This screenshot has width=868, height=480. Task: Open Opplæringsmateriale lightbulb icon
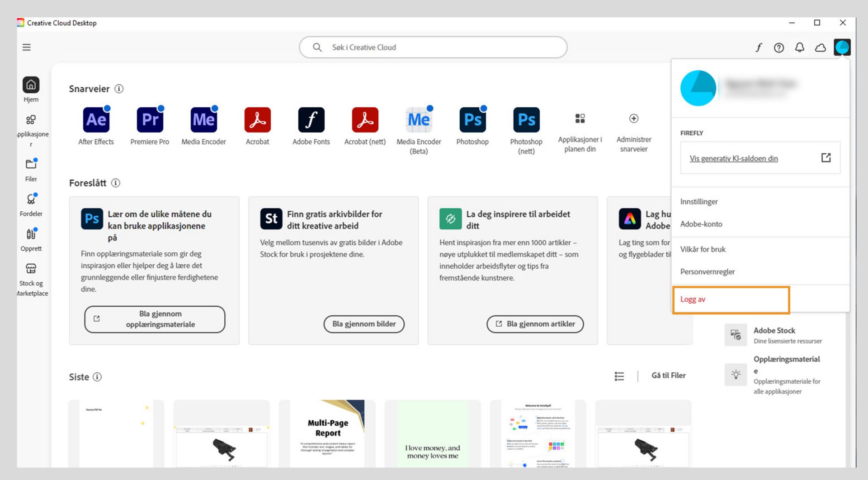736,375
